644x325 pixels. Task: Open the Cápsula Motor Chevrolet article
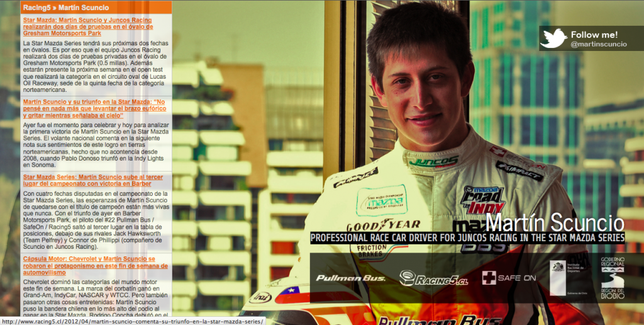pyautogui.click(x=96, y=265)
